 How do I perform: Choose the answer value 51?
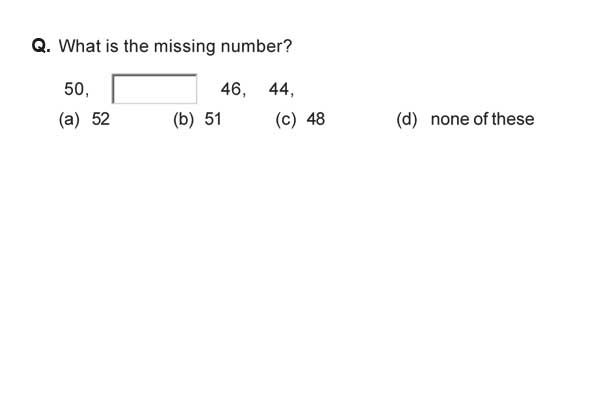213,119
